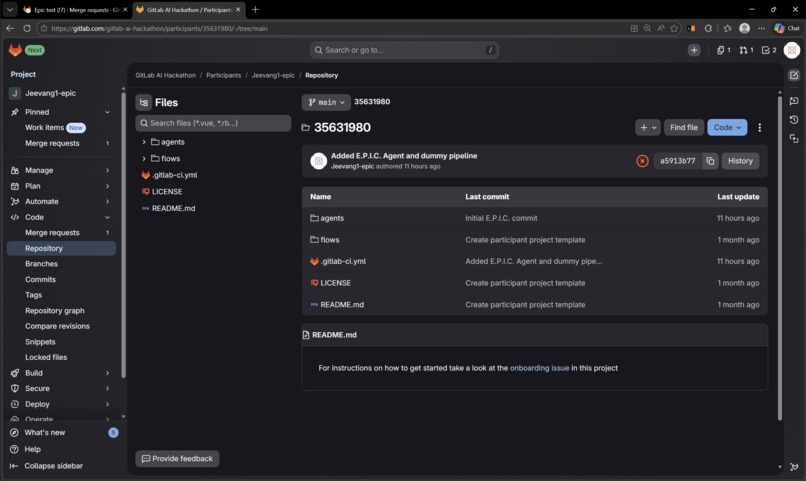
Task: Open Locked files menu item
Action: click(x=46, y=357)
